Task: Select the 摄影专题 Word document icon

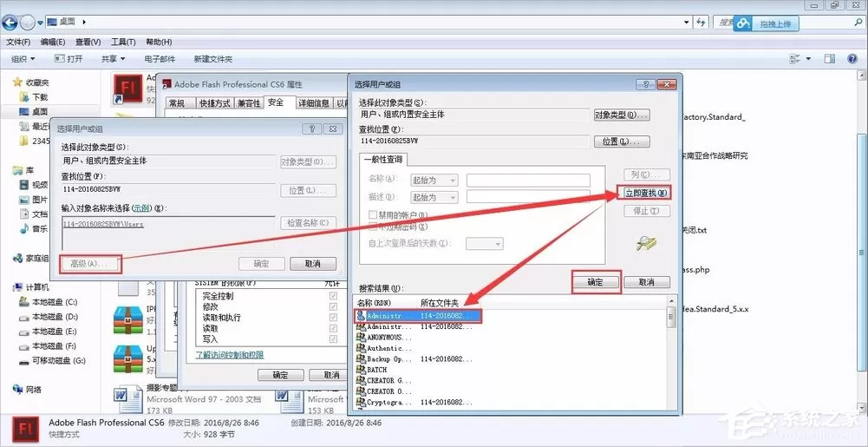Action: pyautogui.click(x=127, y=399)
